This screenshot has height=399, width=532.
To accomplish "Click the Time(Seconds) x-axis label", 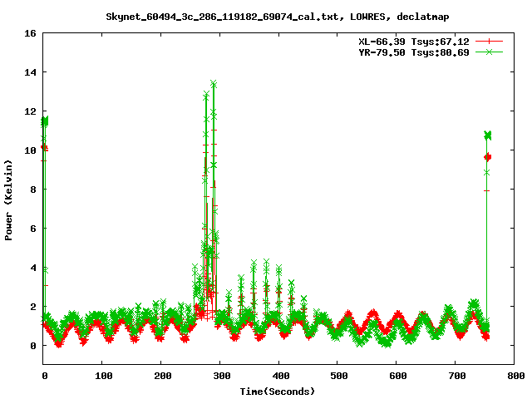I will (278, 391).
